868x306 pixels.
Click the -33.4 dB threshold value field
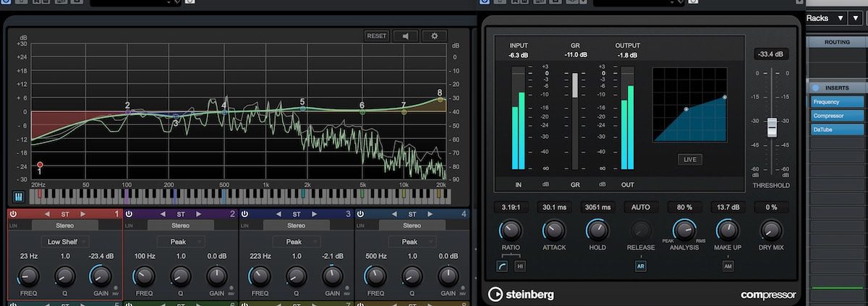[772, 54]
